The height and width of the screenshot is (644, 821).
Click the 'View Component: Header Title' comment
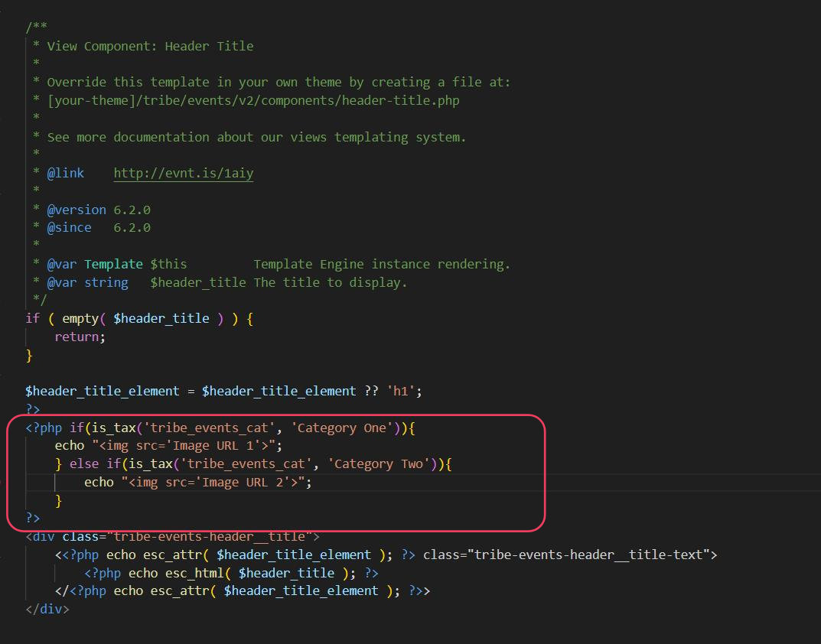click(x=150, y=46)
